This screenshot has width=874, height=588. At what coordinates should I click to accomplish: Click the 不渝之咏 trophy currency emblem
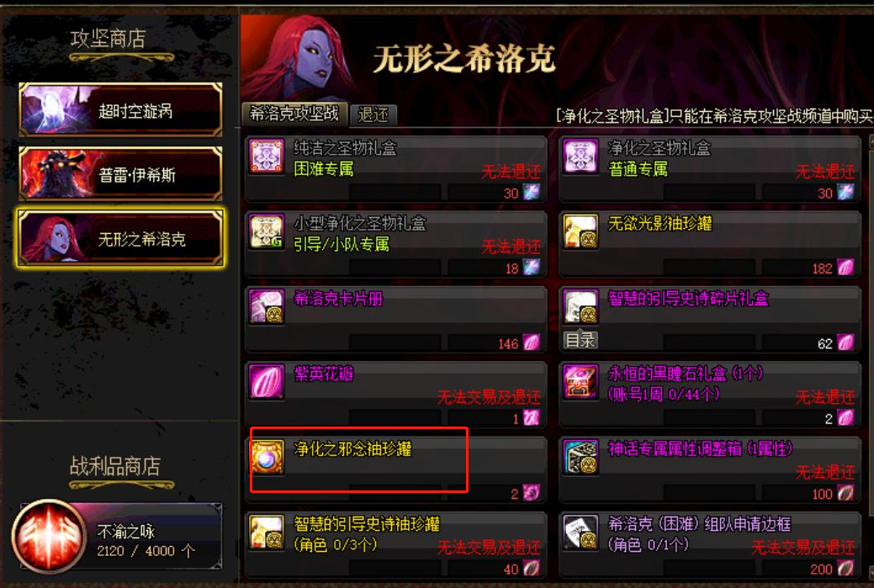tap(50, 536)
